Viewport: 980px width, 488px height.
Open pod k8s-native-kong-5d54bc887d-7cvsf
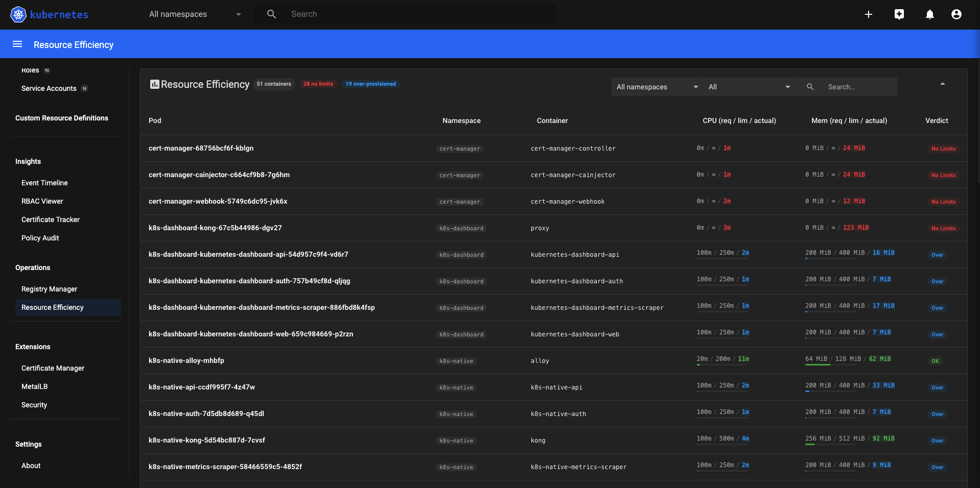(207, 440)
